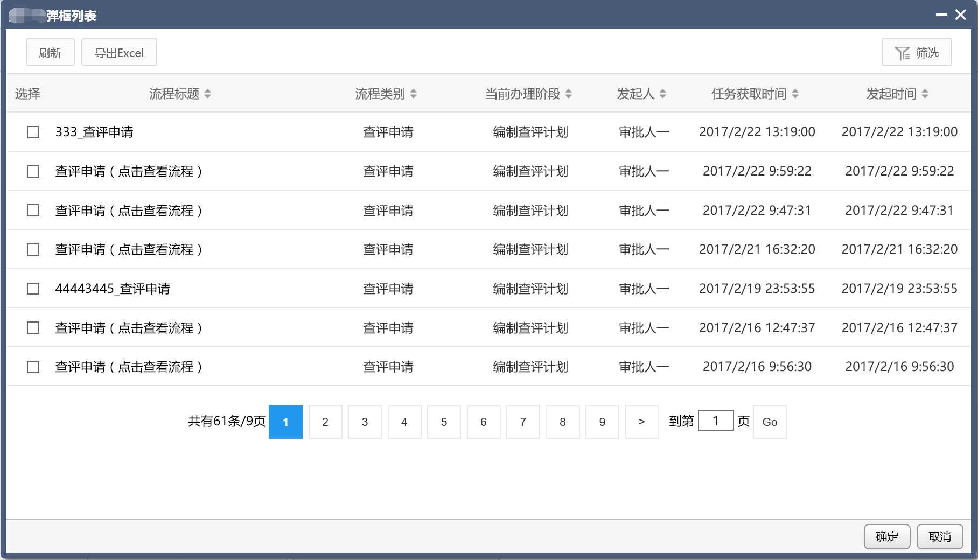Select the row dated 2017/2/21 16:32:20
The height and width of the screenshot is (560, 978).
[x=33, y=249]
